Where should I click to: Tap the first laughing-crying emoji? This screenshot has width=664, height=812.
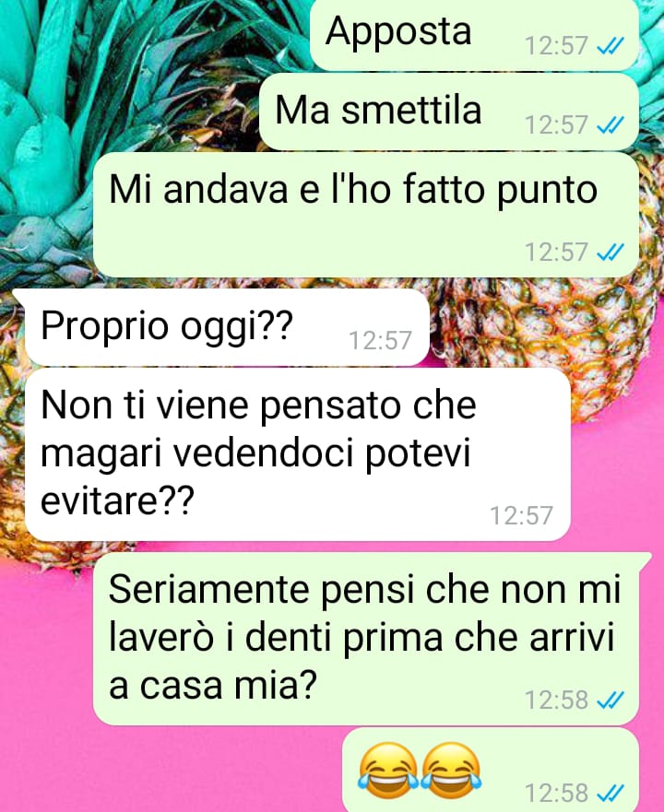[x=389, y=770]
